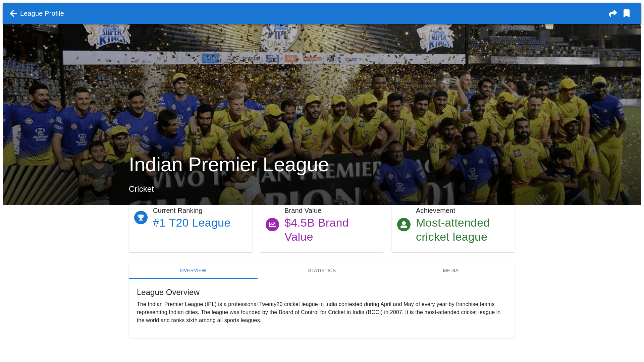Share this league profile
Viewport: 644px width, 362px height.
613,13
